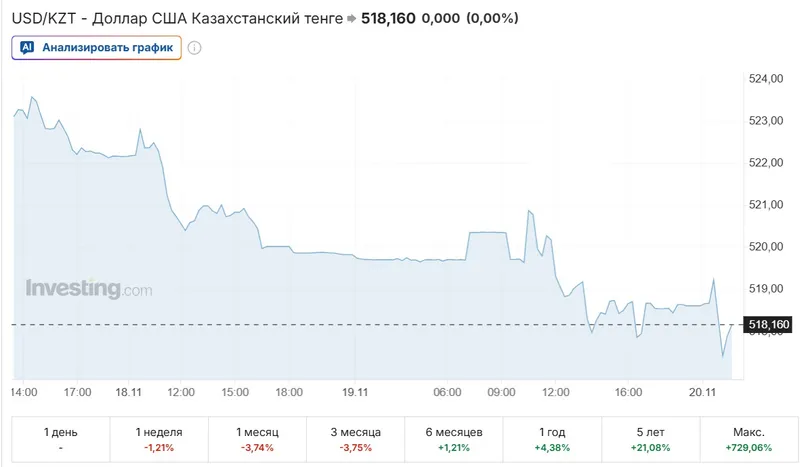Select the 3 месяца period tab
This screenshot has height=467, width=800.
pyautogui.click(x=357, y=439)
